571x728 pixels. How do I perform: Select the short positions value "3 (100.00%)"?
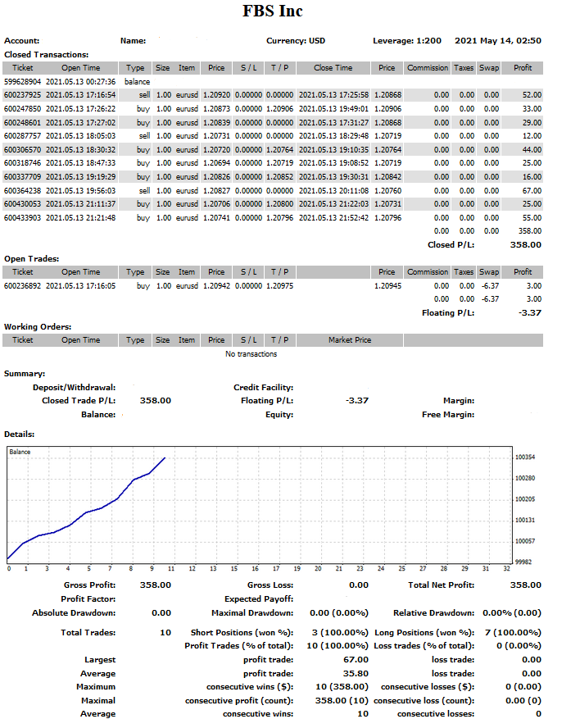[340, 633]
